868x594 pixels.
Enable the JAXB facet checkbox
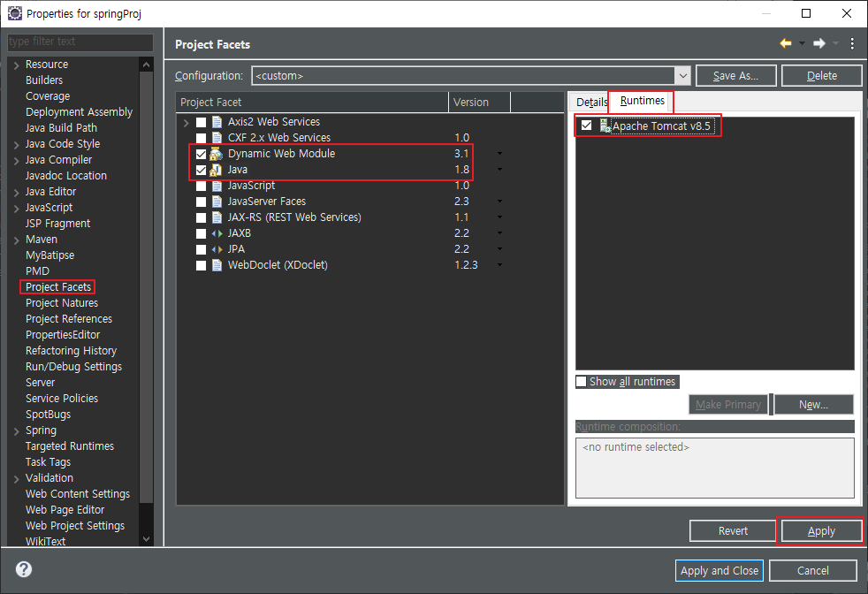[x=201, y=234]
